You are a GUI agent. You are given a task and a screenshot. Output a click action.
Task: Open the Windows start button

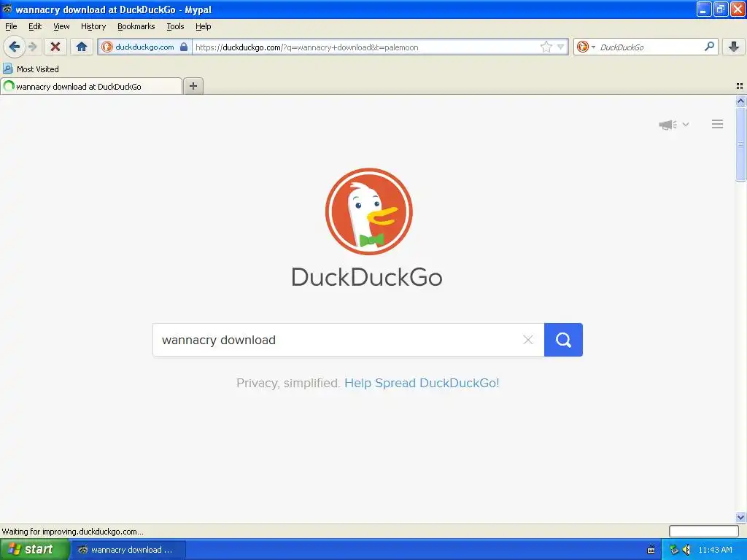click(x=34, y=550)
